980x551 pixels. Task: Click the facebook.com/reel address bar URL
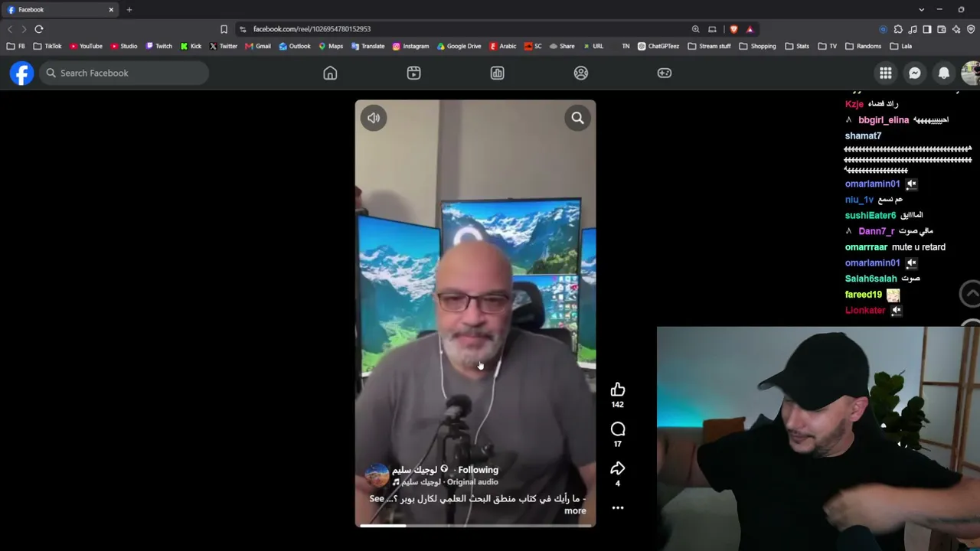click(x=312, y=29)
